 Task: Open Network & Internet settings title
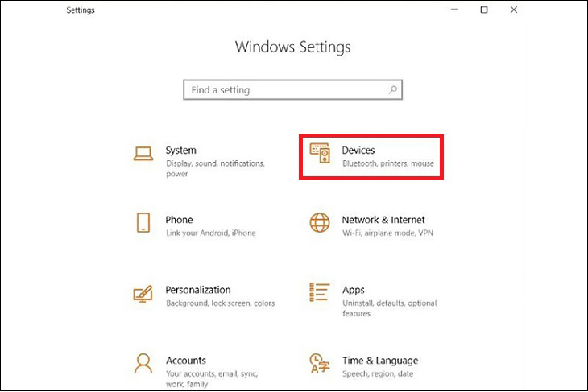(383, 220)
